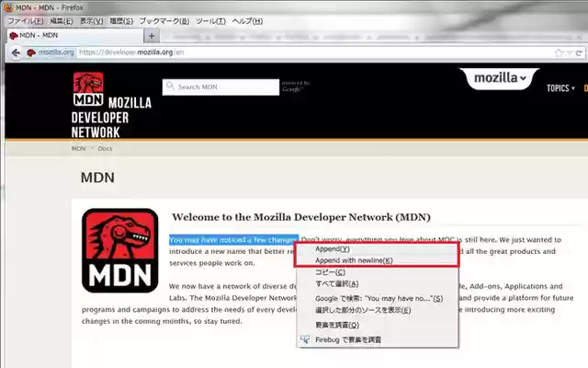This screenshot has width=588, height=368.
Task: Click the Firefox icon in title bar
Action: (8, 7)
